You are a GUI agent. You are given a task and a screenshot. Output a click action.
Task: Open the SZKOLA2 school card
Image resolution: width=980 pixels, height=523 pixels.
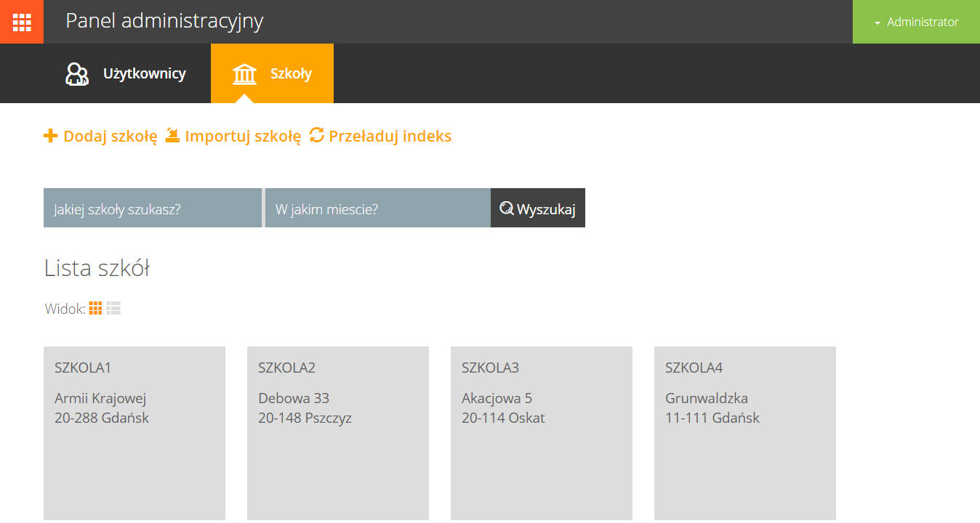[x=338, y=434]
